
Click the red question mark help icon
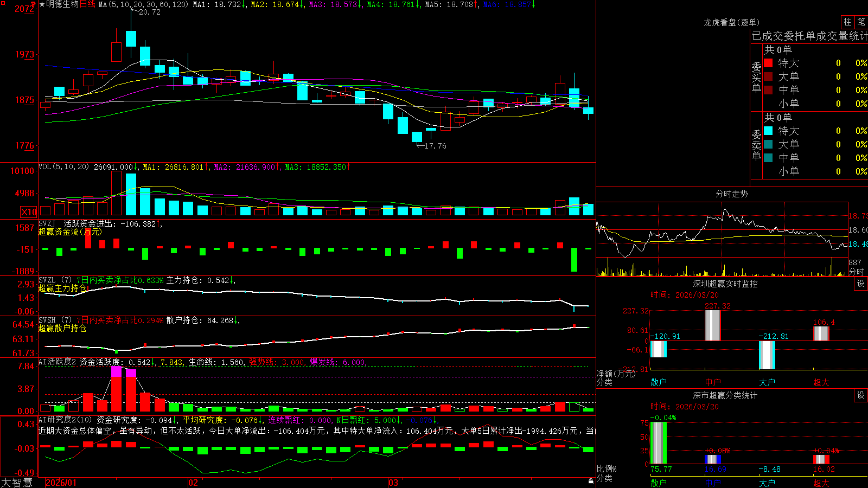click(34, 4)
